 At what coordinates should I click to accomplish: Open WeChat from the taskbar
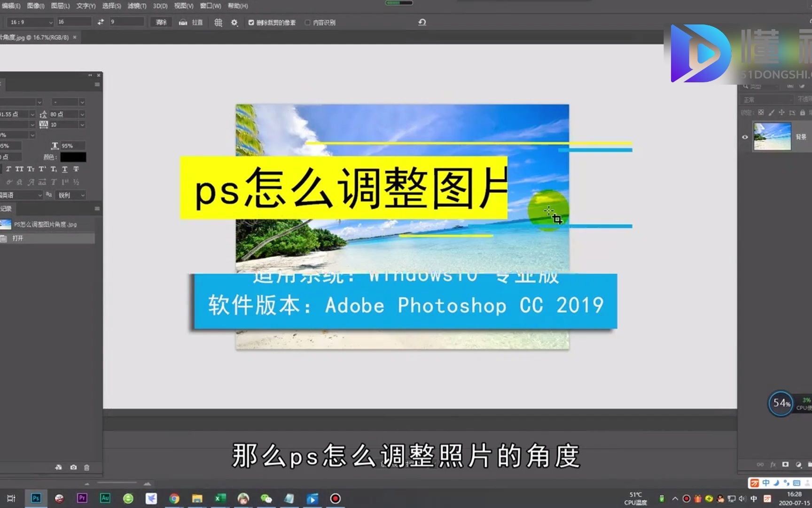click(x=266, y=498)
